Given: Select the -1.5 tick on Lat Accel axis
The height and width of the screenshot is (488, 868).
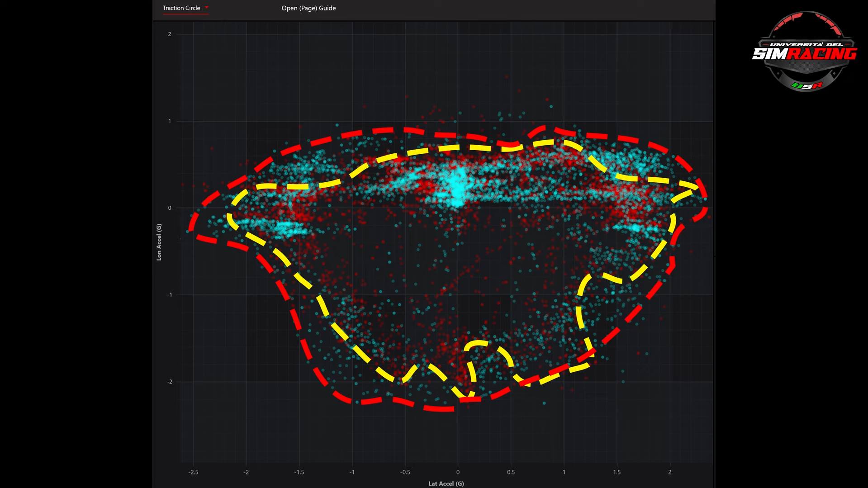Looking at the screenshot, I should [299, 472].
